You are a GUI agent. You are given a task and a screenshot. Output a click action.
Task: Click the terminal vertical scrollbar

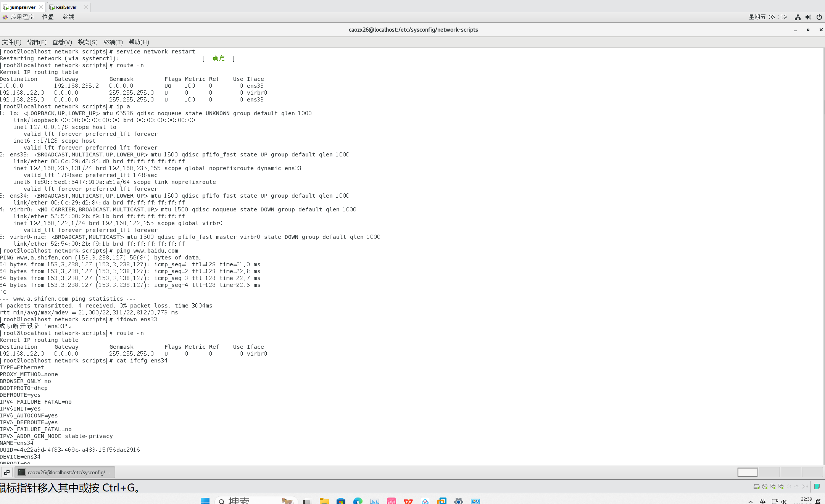[823, 107]
